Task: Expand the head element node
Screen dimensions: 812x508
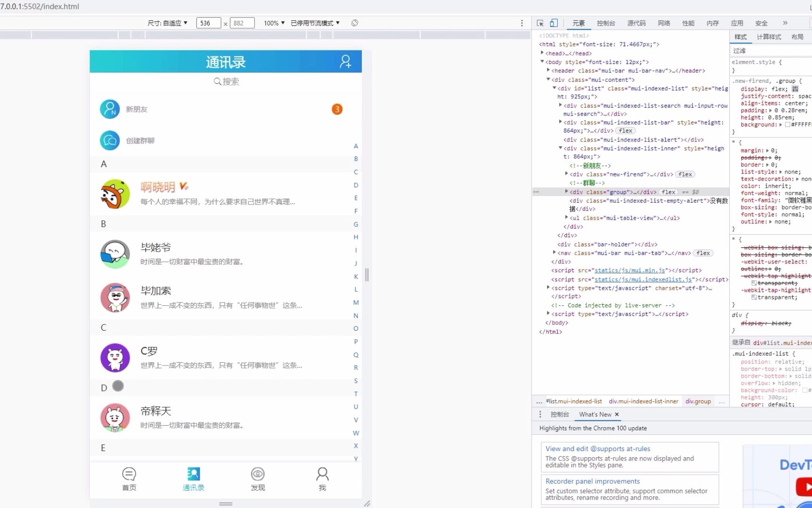Action: (542, 53)
